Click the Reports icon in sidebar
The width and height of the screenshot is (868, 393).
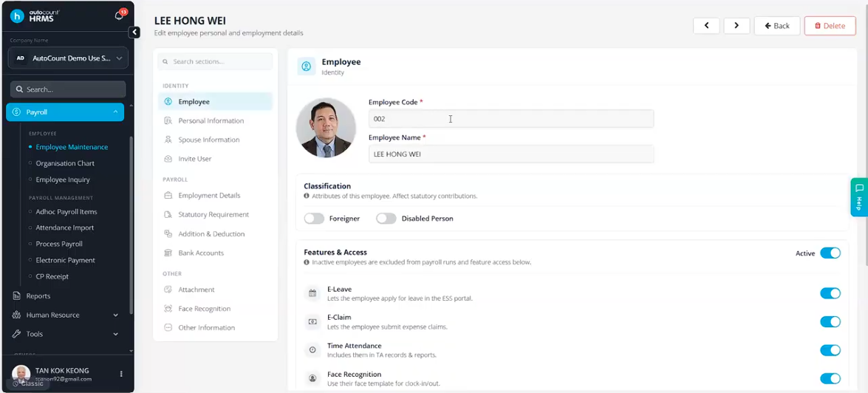16,296
